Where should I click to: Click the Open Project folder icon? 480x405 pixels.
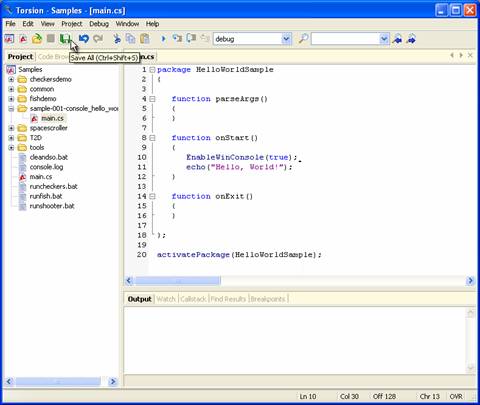(37, 39)
